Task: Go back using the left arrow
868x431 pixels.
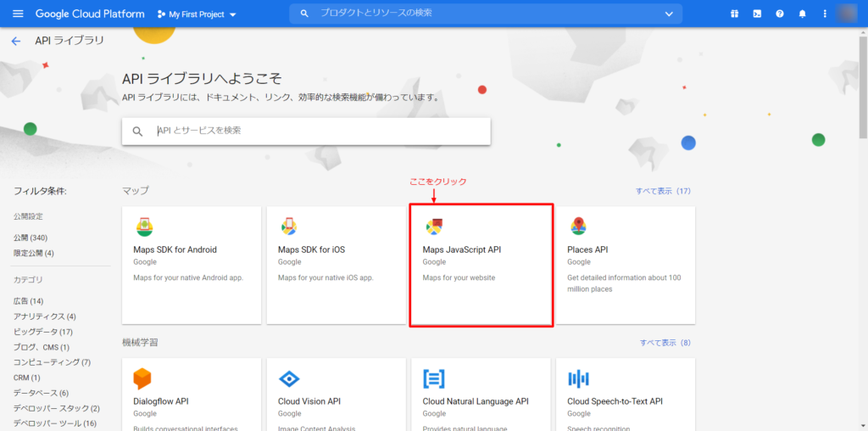Action: coord(15,41)
